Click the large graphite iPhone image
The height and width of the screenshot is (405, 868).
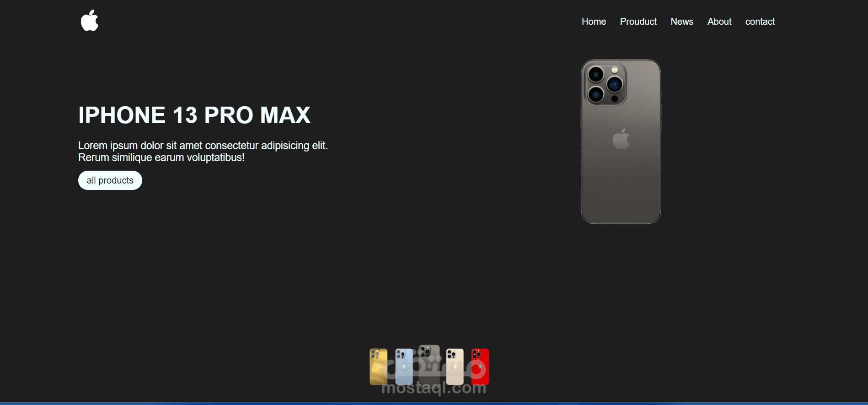[x=621, y=141]
